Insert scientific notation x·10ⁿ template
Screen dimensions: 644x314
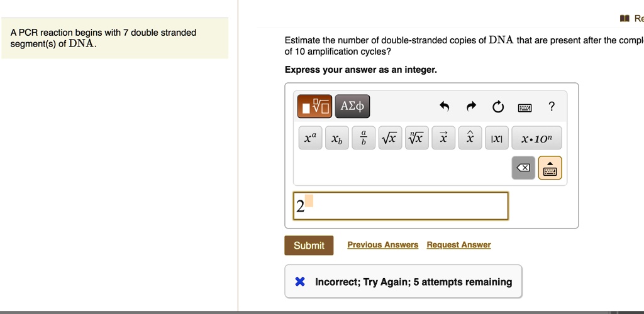coord(536,139)
